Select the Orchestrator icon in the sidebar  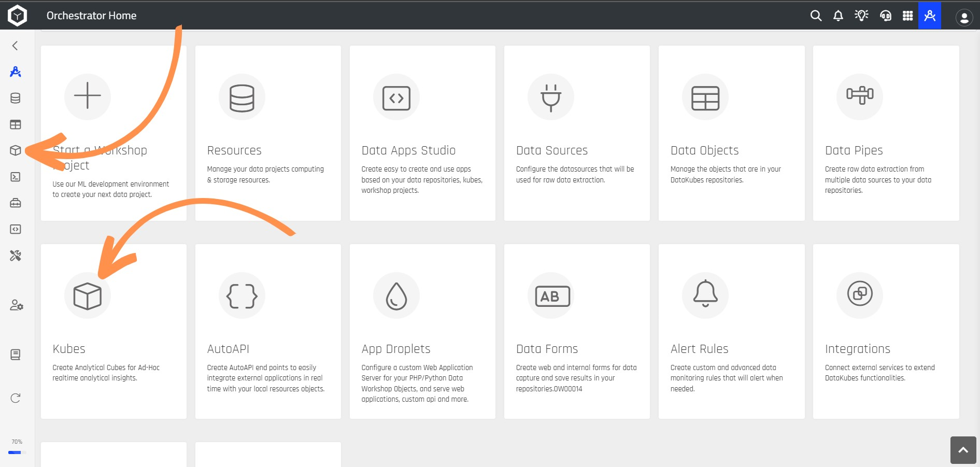pos(16,72)
